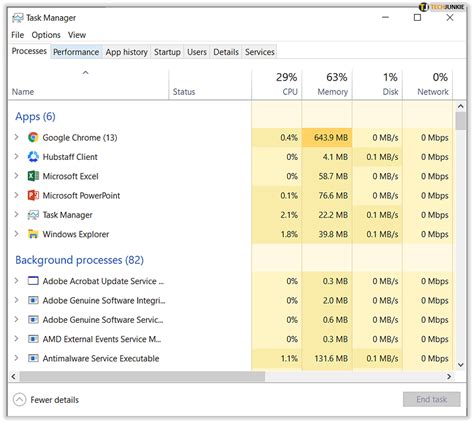Click the Adobe Acrobat Update Service icon
The image size is (474, 423).
pos(33,281)
